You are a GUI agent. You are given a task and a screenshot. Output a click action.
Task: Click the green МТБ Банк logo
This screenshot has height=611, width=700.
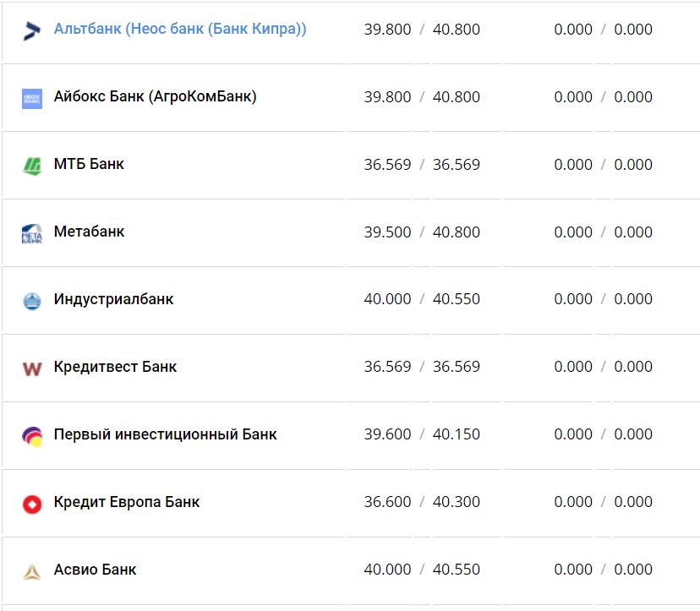click(31, 166)
